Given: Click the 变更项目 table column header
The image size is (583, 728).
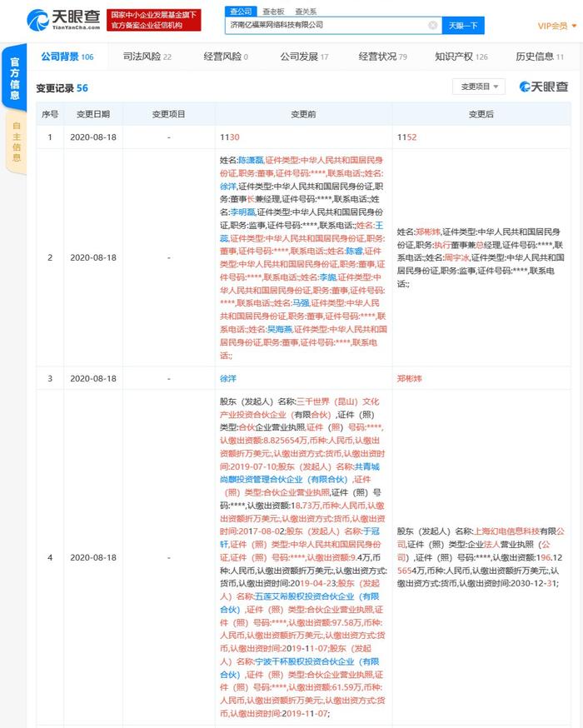Looking at the screenshot, I should 169,114.
